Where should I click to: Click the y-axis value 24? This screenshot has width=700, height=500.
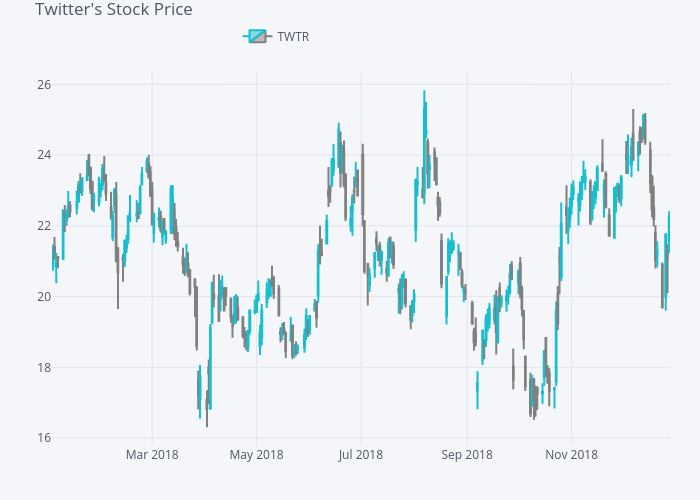click(45, 155)
